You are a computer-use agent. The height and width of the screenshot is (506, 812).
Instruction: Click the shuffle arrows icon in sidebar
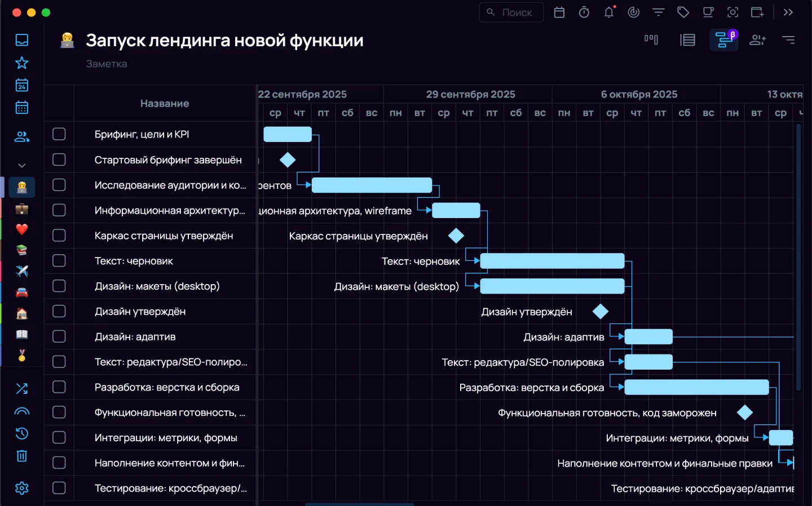[x=22, y=388]
